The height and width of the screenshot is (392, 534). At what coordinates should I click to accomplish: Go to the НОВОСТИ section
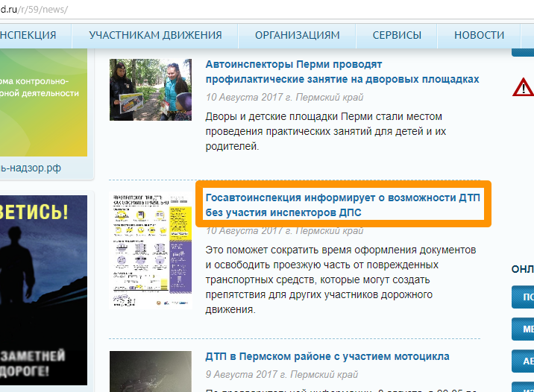tap(479, 35)
